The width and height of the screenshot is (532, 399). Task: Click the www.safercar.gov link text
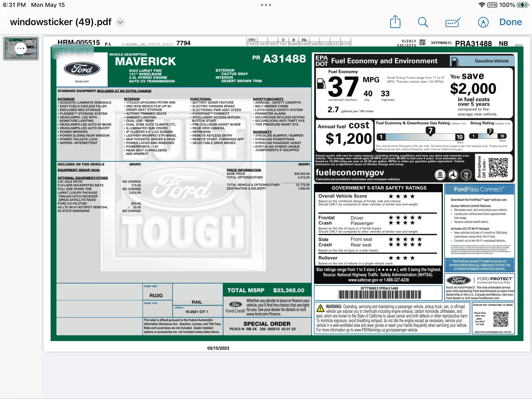click(363, 280)
